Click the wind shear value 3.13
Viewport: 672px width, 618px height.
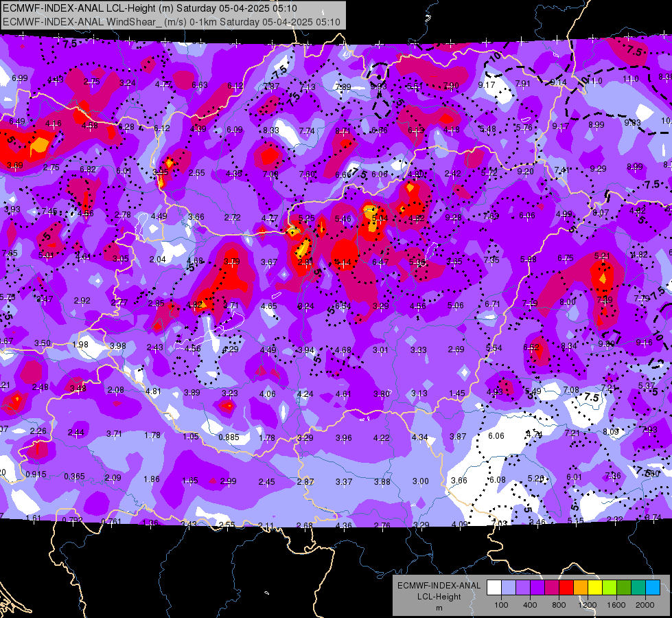[x=419, y=393]
